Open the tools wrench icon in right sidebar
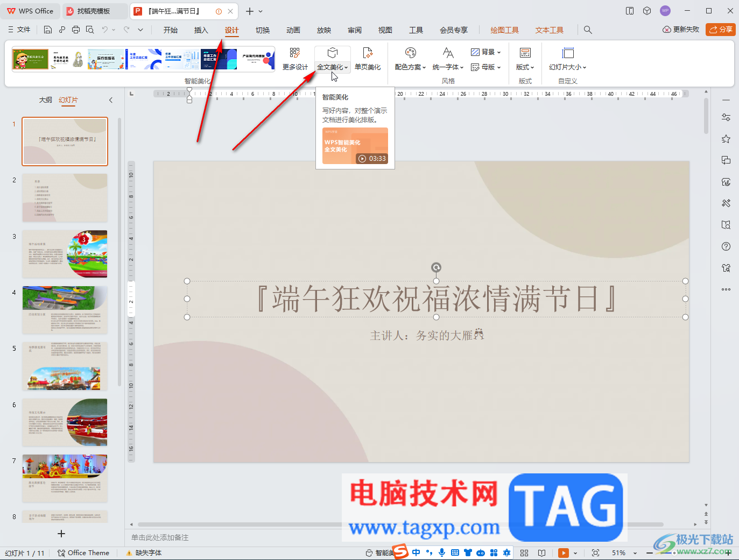739x560 pixels. [726, 203]
